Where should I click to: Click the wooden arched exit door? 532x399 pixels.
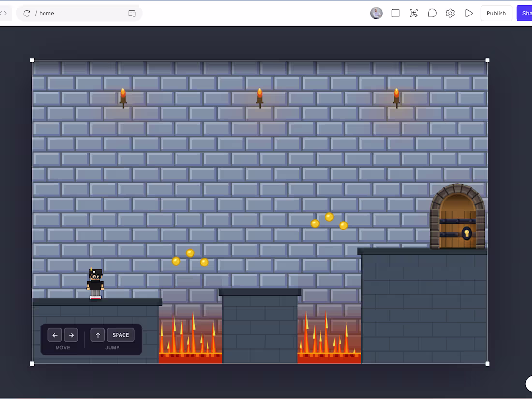458,217
